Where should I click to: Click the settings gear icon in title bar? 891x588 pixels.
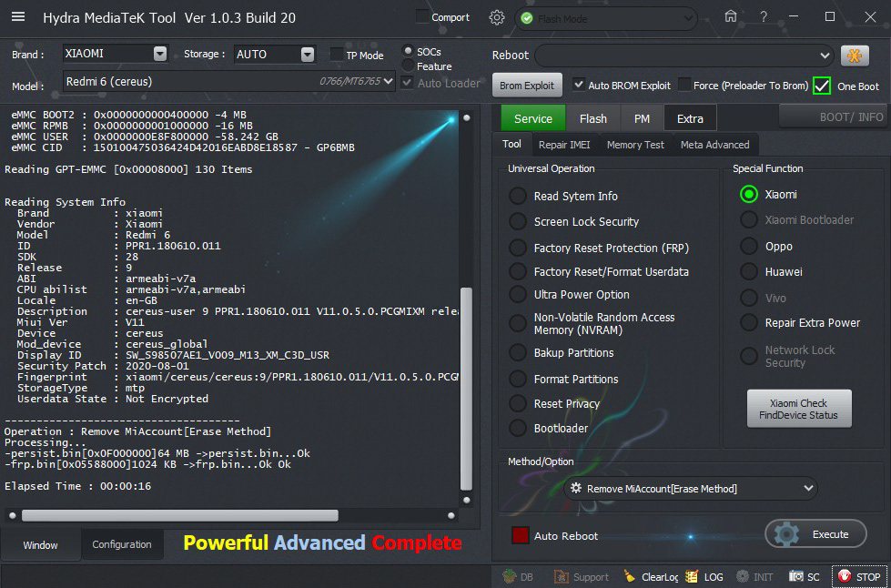(x=496, y=17)
